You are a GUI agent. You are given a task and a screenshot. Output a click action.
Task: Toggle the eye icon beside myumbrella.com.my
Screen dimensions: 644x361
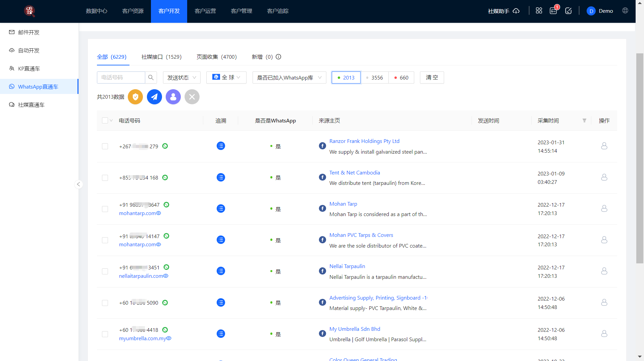(x=169, y=339)
